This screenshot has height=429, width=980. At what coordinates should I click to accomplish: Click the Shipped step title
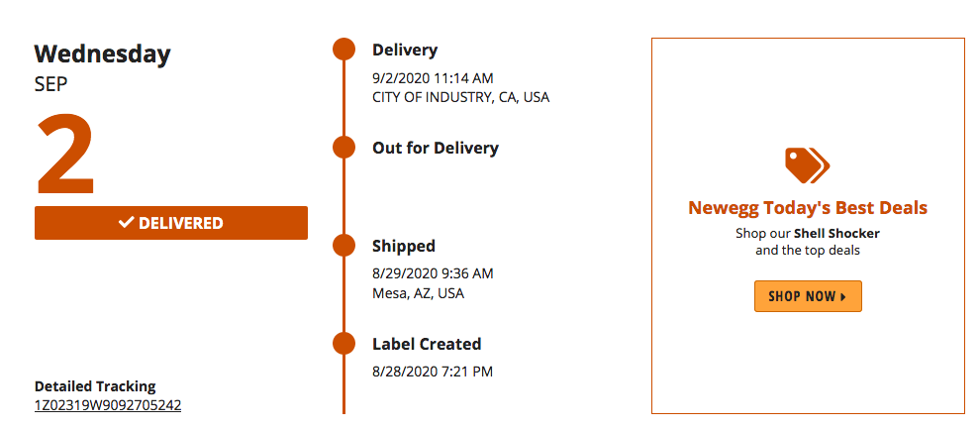point(404,246)
